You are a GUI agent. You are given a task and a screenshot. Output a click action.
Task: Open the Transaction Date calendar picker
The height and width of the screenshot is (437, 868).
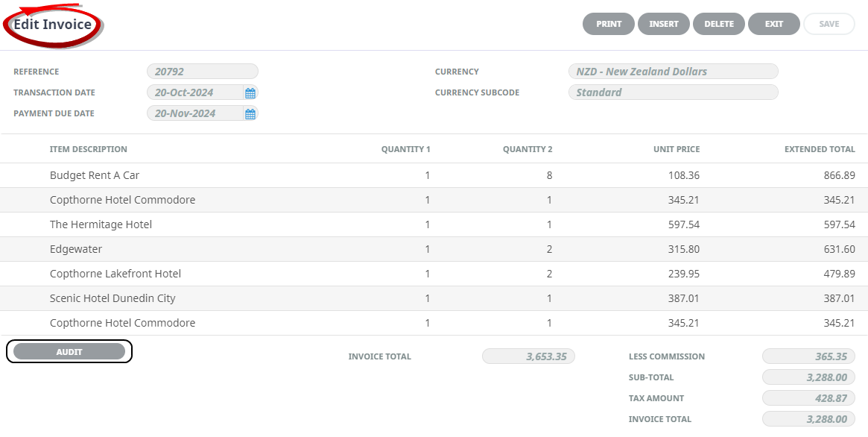click(x=250, y=93)
